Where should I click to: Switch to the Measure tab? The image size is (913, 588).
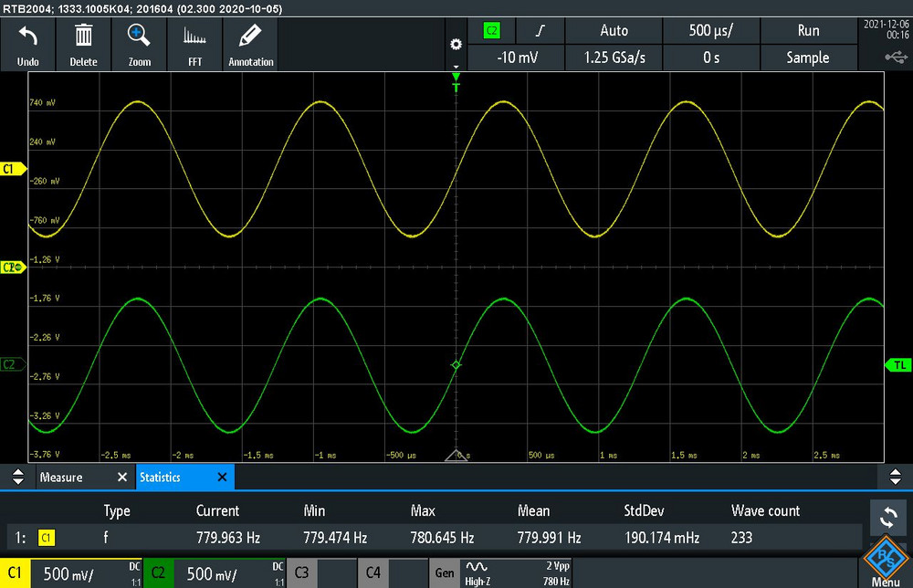[x=61, y=478]
